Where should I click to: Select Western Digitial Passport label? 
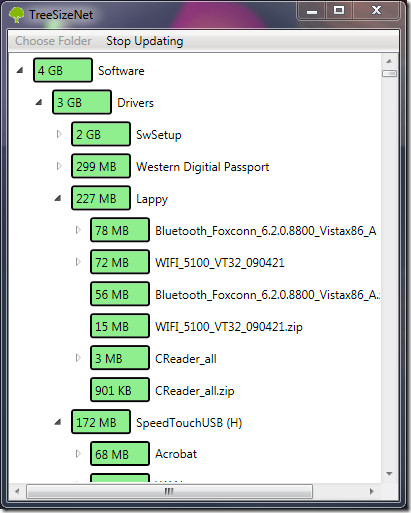tap(203, 167)
